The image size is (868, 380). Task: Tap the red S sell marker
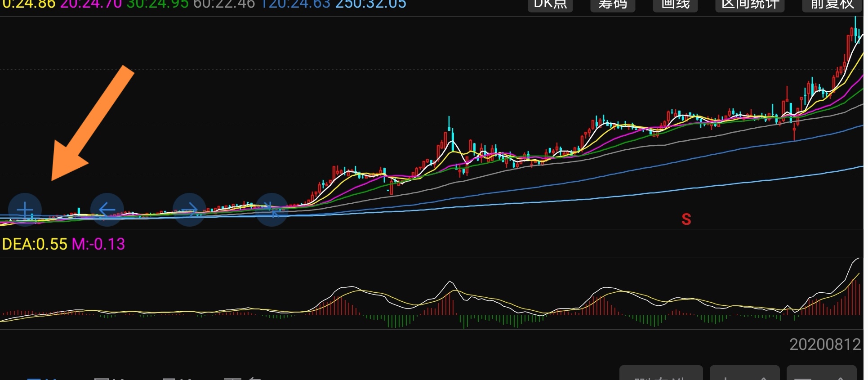click(x=686, y=219)
